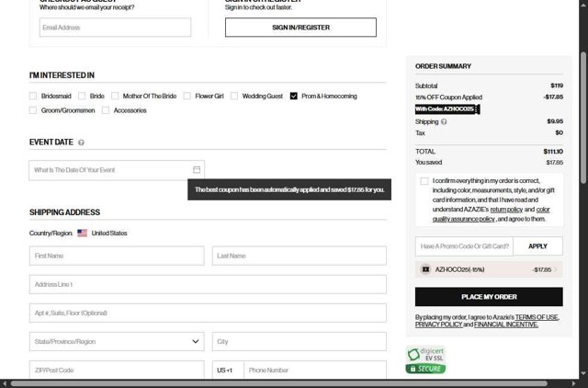The image size is (588, 388).
Task: Focus the ZIP/Post Code field
Action: [117, 370]
